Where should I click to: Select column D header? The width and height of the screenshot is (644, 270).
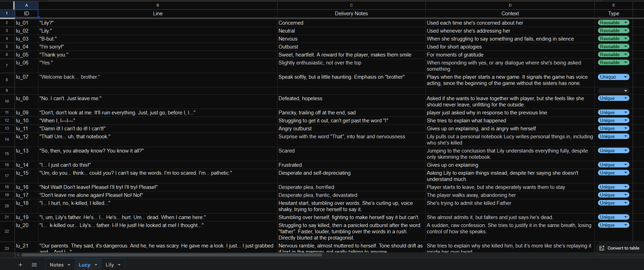click(x=510, y=5)
